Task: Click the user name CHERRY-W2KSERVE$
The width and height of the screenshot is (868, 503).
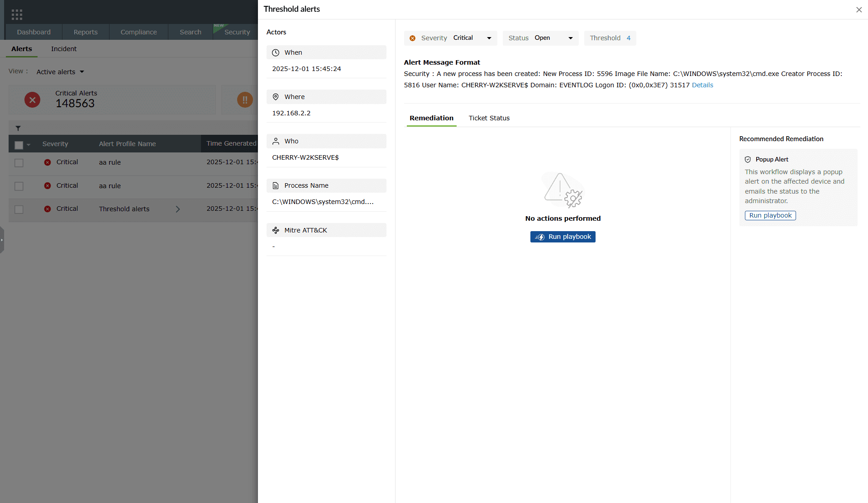Action: click(x=305, y=157)
